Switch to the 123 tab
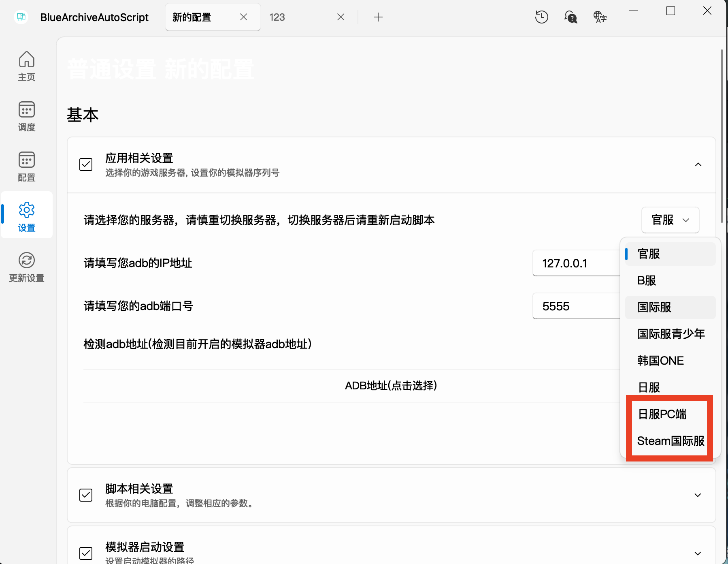Viewport: 728px width, 564px height. point(277,17)
